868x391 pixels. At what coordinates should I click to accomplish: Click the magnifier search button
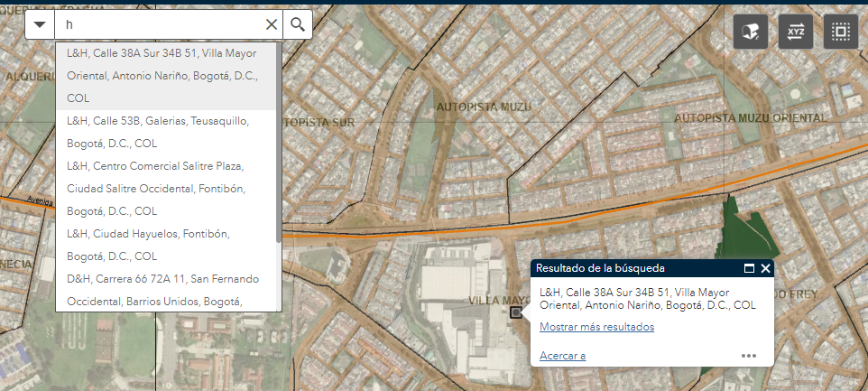pos(297,24)
